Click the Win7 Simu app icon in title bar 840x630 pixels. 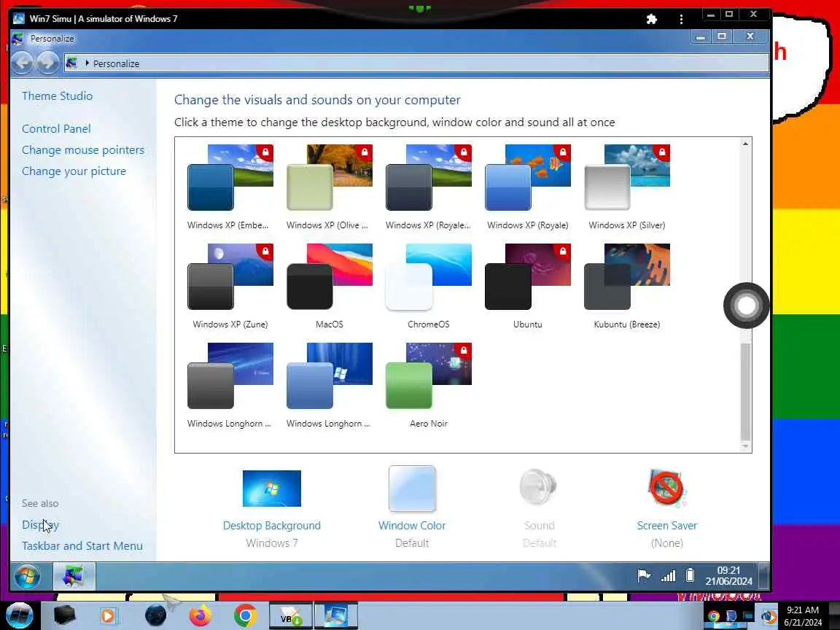(19, 18)
